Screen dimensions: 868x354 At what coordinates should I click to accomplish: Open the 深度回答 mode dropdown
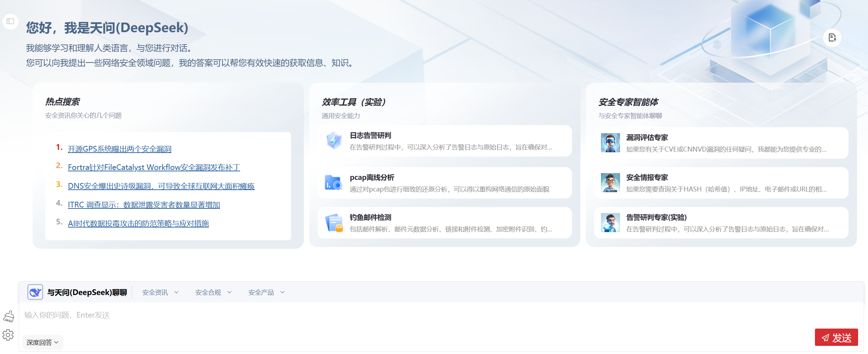click(42, 342)
